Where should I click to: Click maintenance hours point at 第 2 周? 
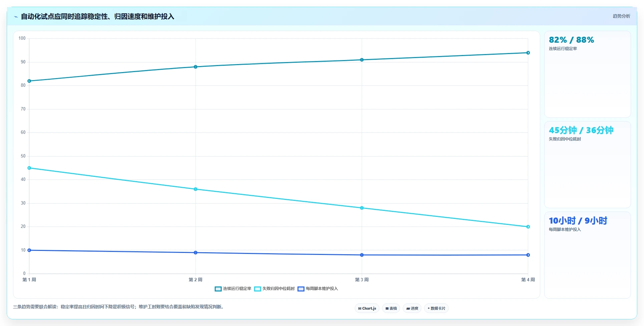(196, 253)
